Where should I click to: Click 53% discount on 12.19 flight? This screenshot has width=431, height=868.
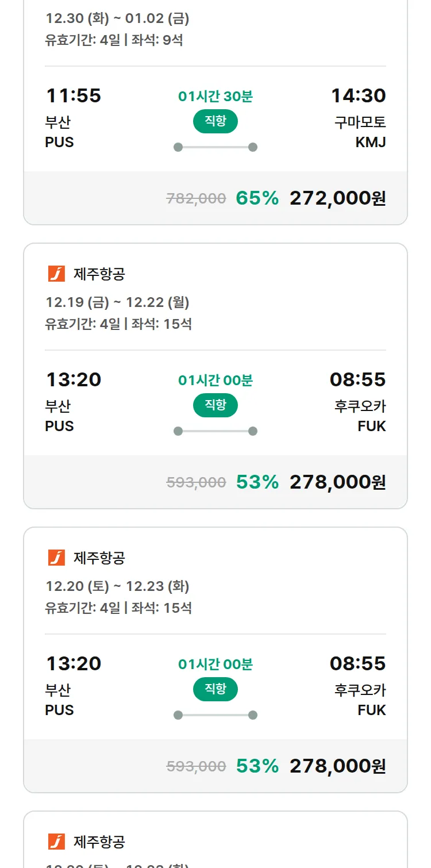tap(257, 482)
